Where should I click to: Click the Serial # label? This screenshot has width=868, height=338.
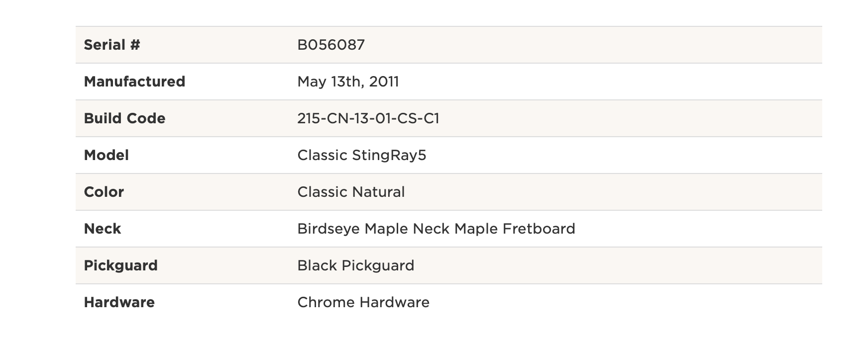112,45
